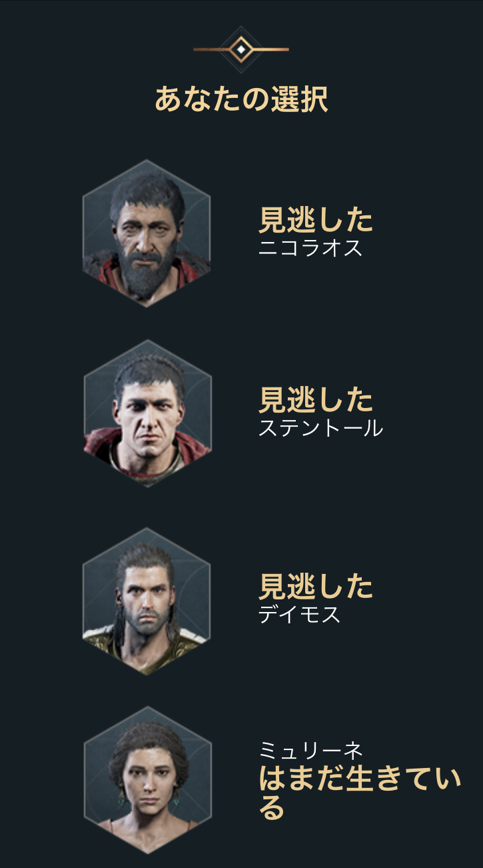
Task: Select the Nikolaos bearded portrait hexagon
Action: (147, 233)
